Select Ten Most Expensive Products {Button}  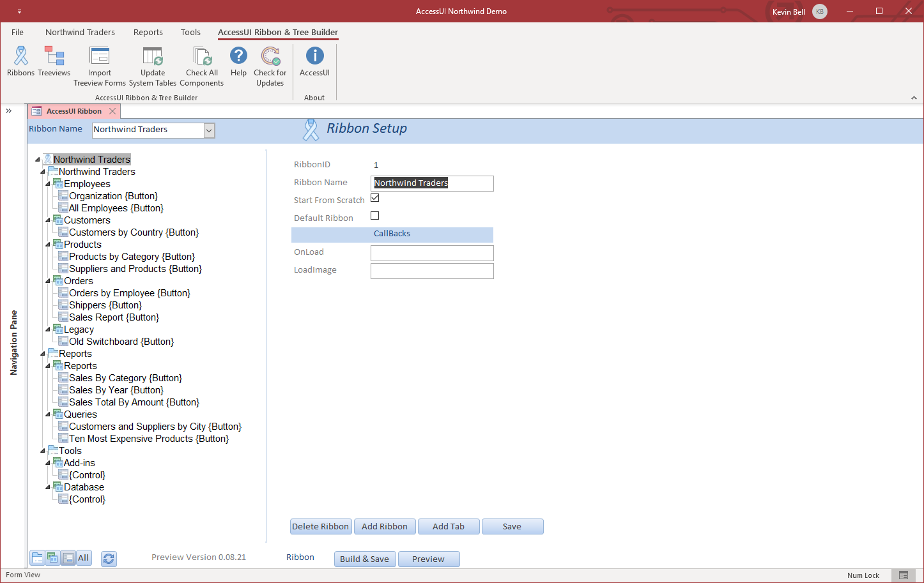pyautogui.click(x=149, y=439)
